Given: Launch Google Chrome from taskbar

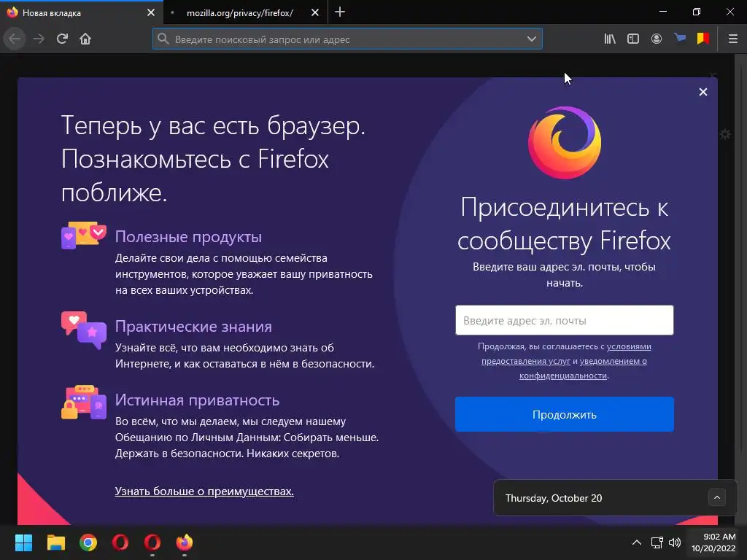Looking at the screenshot, I should (88, 542).
